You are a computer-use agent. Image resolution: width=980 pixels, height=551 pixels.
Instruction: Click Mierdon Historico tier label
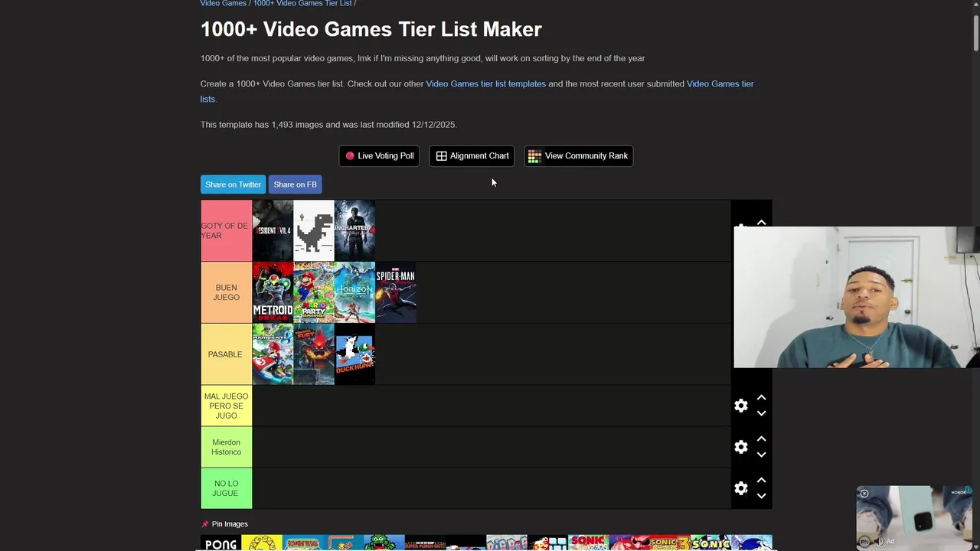(x=226, y=447)
